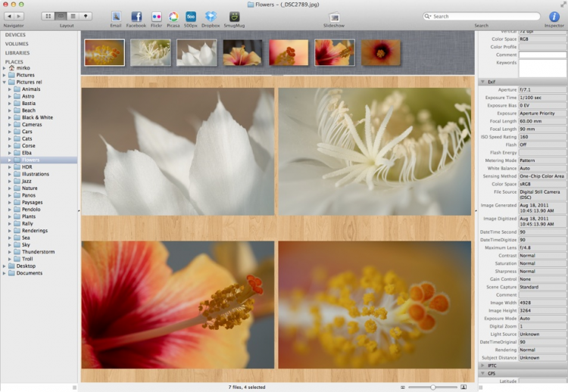Click the SmugMug toolbar icon
568x392 pixels.
[234, 16]
